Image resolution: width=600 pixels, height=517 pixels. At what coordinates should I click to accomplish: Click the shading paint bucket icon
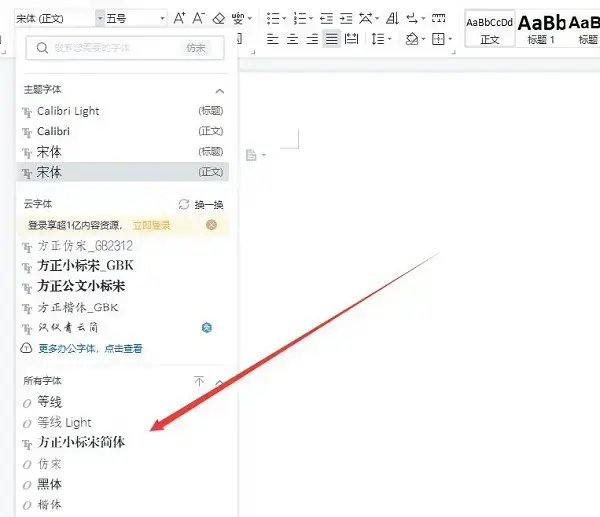(412, 39)
